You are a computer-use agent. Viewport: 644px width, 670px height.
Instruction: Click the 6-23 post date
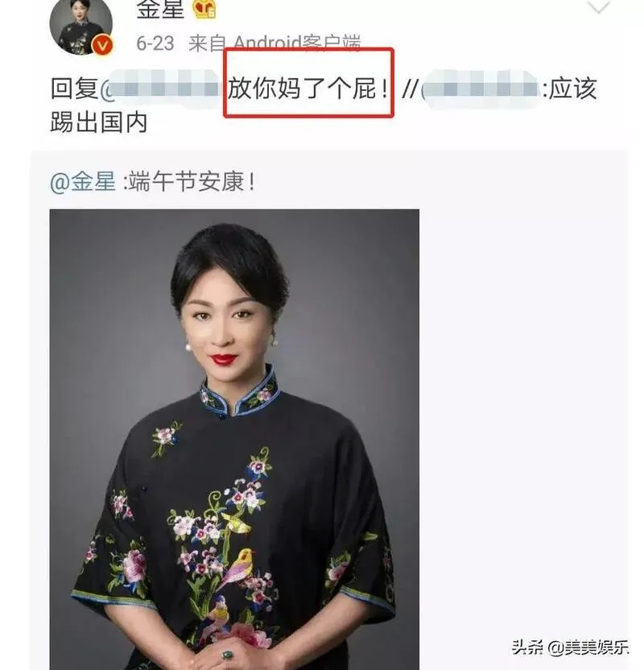coord(155,43)
